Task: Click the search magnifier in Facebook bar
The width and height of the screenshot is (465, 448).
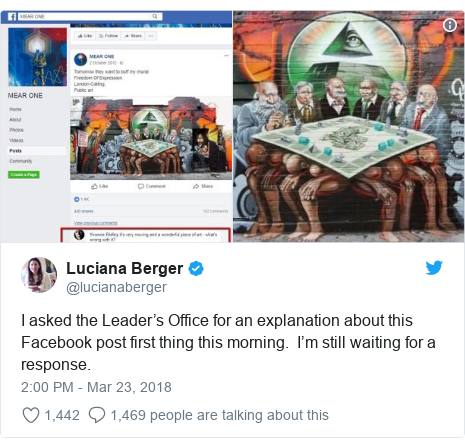Action: point(155,16)
